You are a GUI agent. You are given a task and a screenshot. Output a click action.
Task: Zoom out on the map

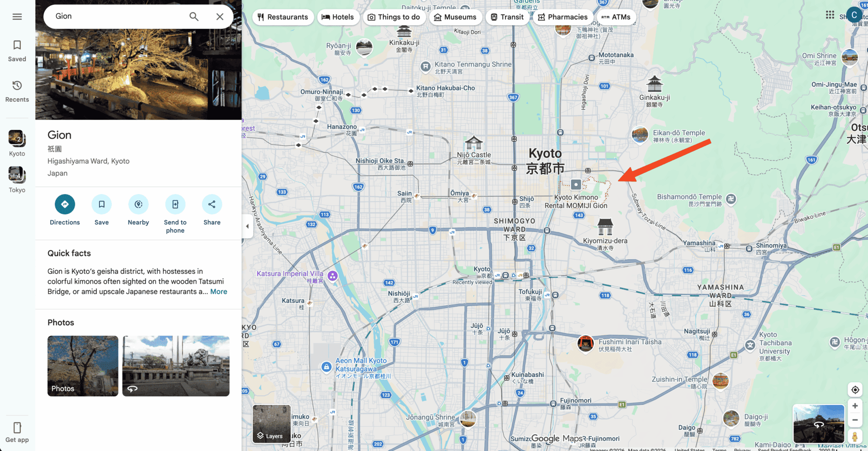855,420
